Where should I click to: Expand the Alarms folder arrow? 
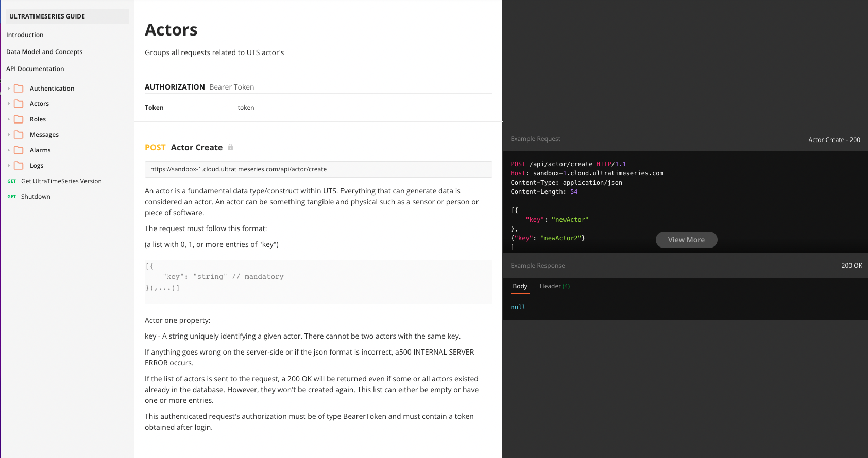tap(9, 150)
